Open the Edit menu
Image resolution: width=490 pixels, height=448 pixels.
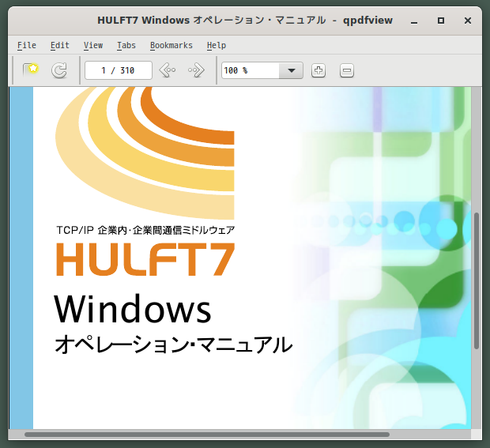60,45
